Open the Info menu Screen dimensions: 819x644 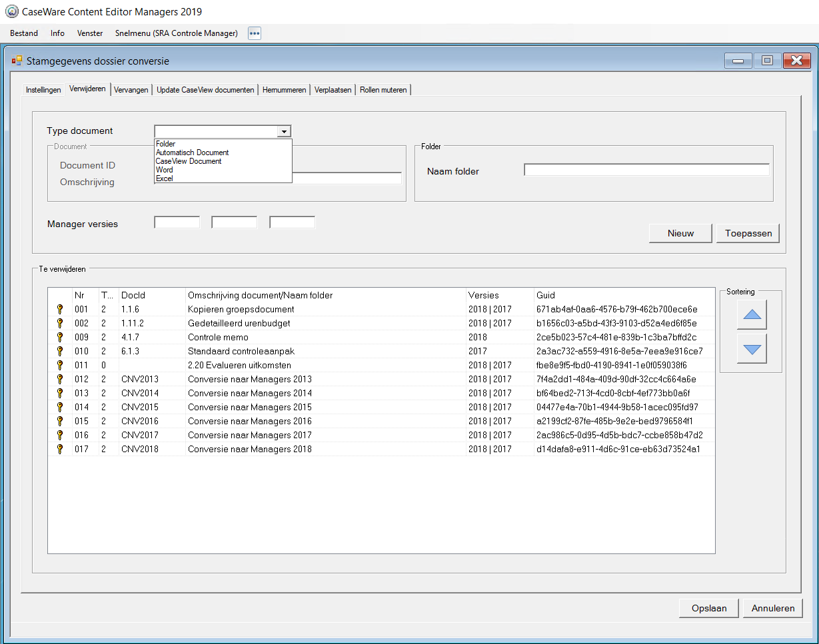58,33
